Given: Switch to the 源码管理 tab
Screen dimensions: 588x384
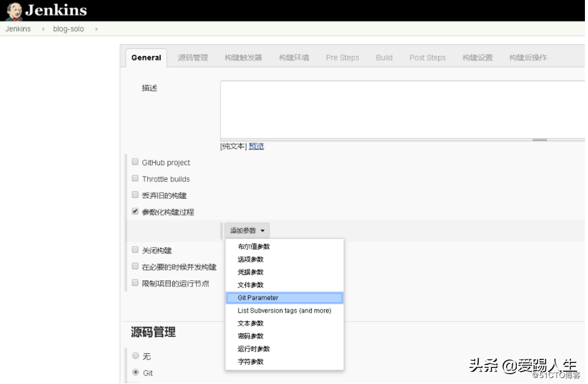Looking at the screenshot, I should tap(193, 58).
